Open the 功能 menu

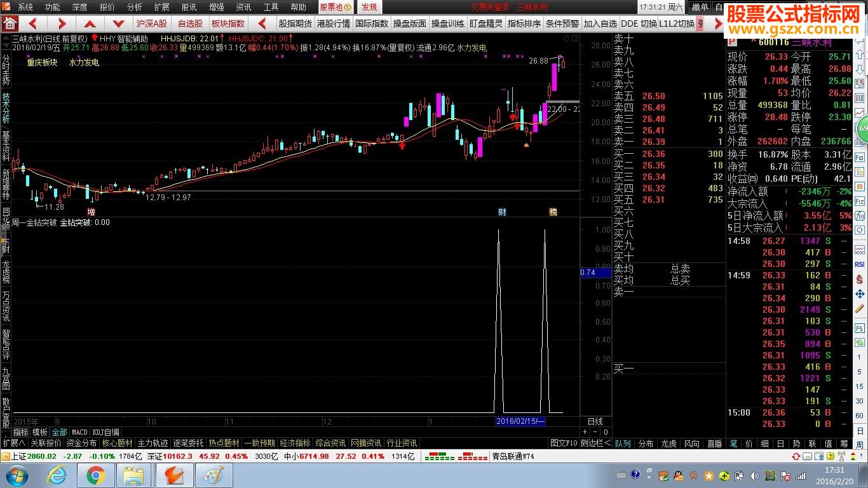click(x=53, y=7)
